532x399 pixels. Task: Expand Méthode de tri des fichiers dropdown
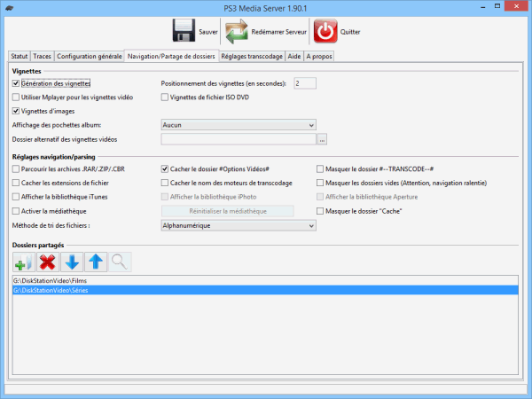tap(238, 226)
